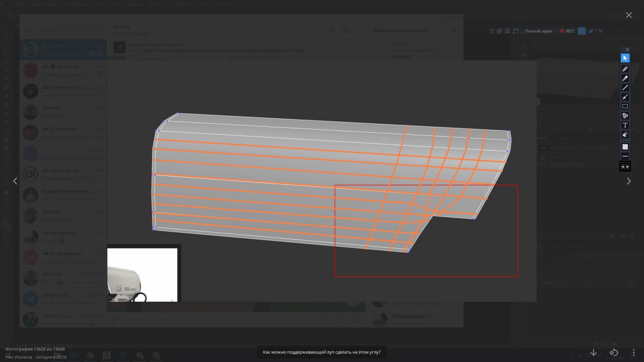
Task: Start recording with the REC button
Action: click(x=568, y=31)
